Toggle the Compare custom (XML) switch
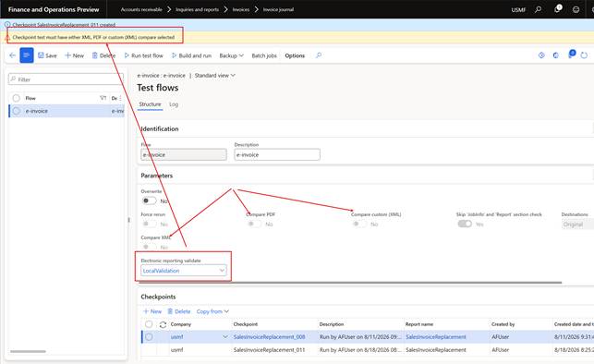The width and height of the screenshot is (594, 364). [x=359, y=224]
